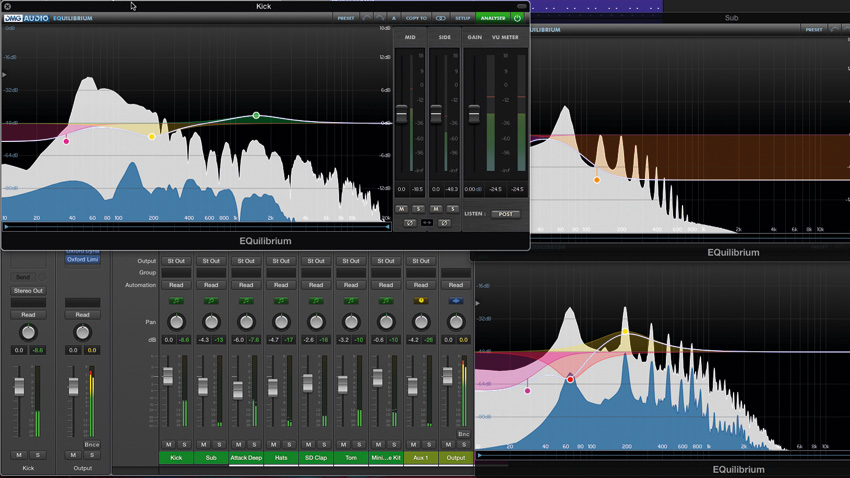Open Stereo Out menu in left channel strip
850x478 pixels.
tap(28, 290)
